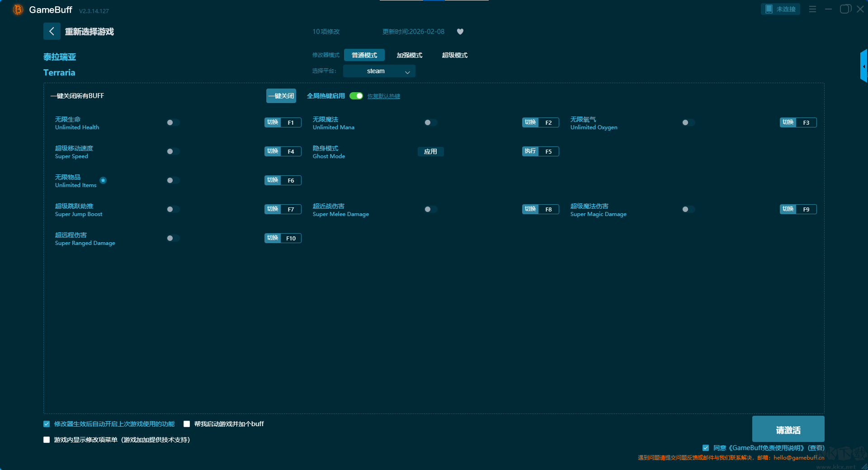Click the F10 hotkey field for Ranged Damage
This screenshot has width=868, height=470.
[291, 238]
